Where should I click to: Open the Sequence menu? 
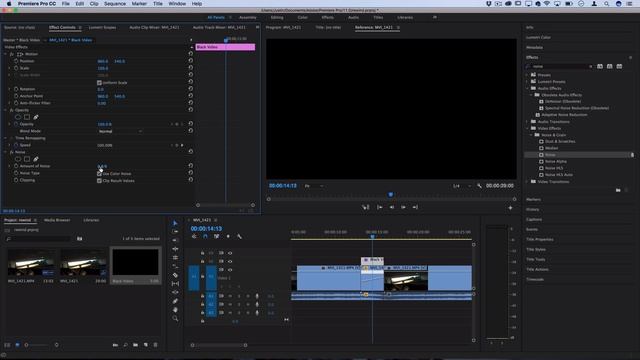click(x=115, y=4)
